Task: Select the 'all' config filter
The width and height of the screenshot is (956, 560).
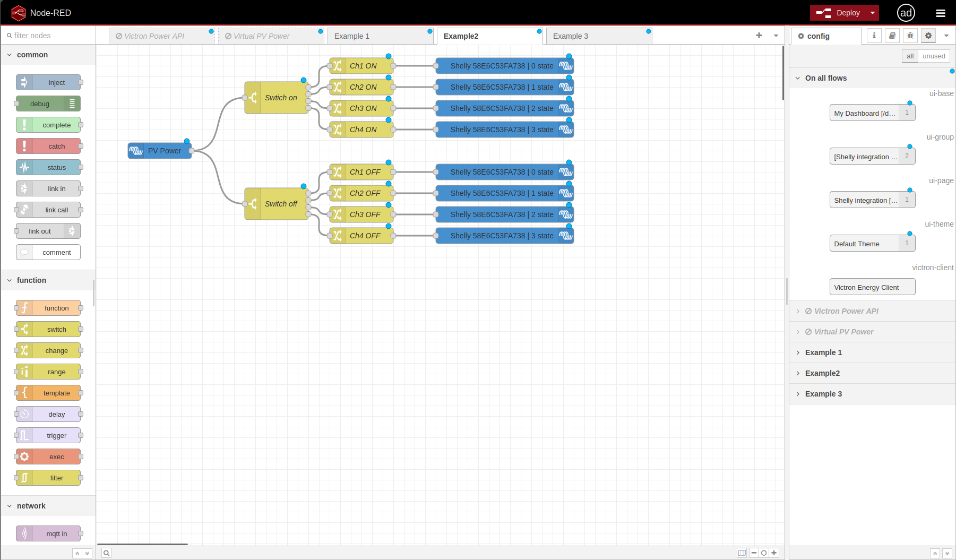Action: [x=910, y=56]
